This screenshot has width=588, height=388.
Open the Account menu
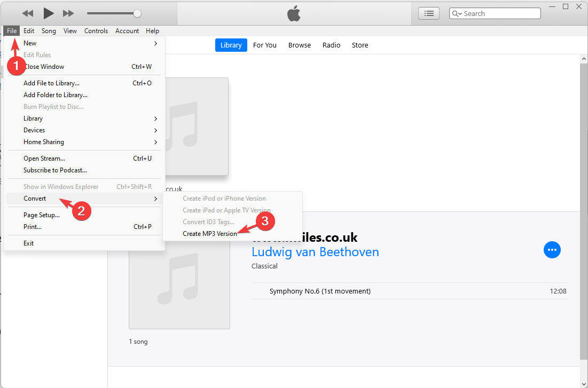click(127, 31)
